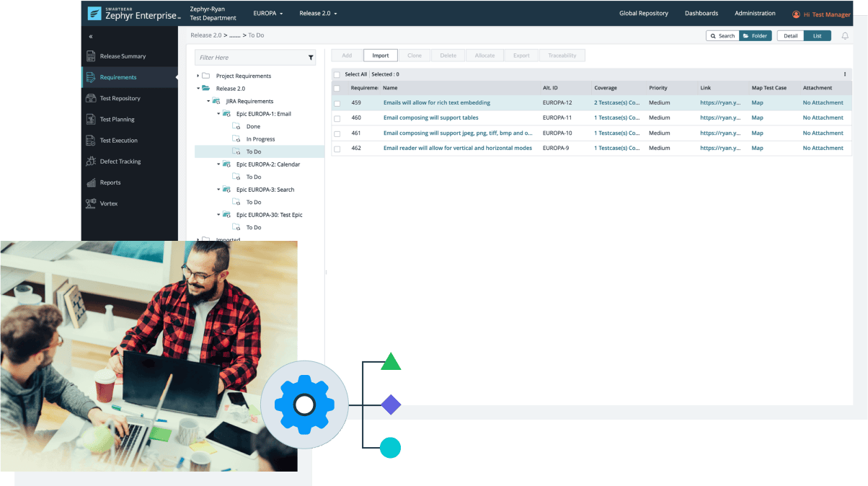Collapse the Epic EUROPA-30: Test Epic node
The height and width of the screenshot is (486, 868).
[218, 215]
